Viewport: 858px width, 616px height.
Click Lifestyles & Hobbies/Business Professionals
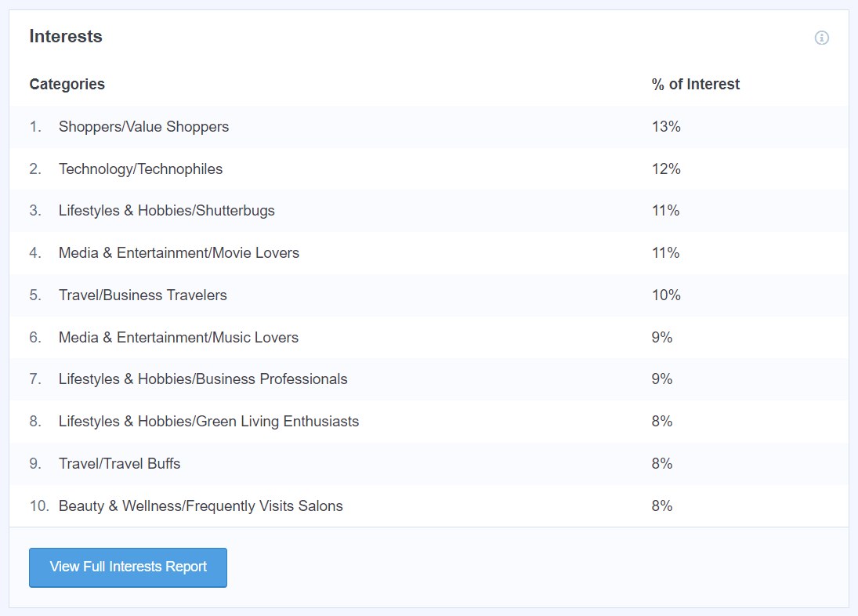(x=203, y=379)
